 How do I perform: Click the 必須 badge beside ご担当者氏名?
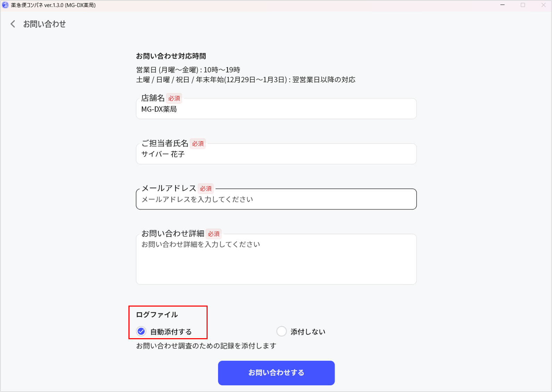pyautogui.click(x=198, y=143)
